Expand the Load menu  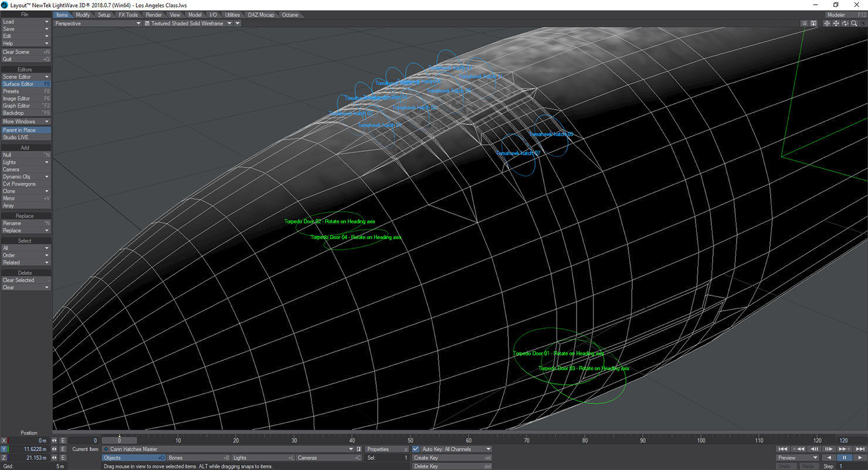click(x=26, y=22)
